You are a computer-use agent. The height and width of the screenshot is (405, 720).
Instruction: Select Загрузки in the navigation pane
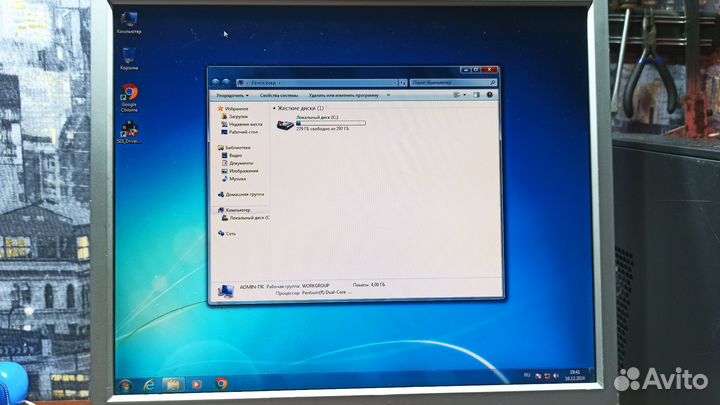coord(237,116)
